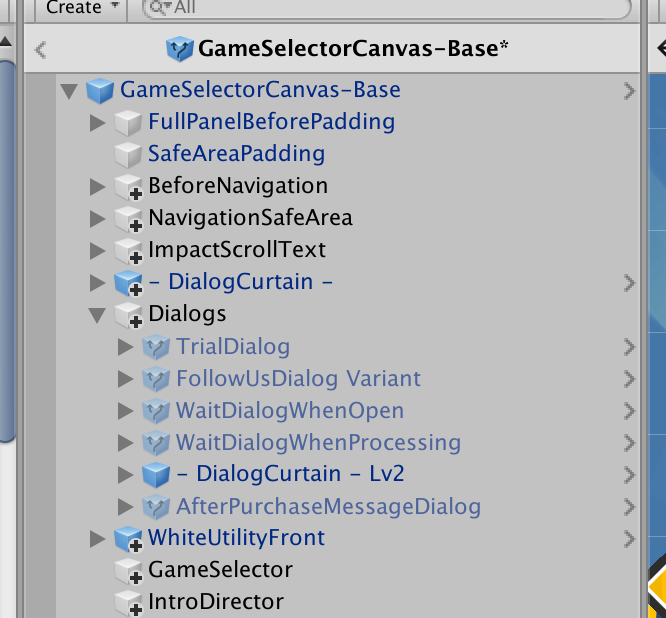Click the SafeAreaPadding gray cube icon

tap(128, 155)
